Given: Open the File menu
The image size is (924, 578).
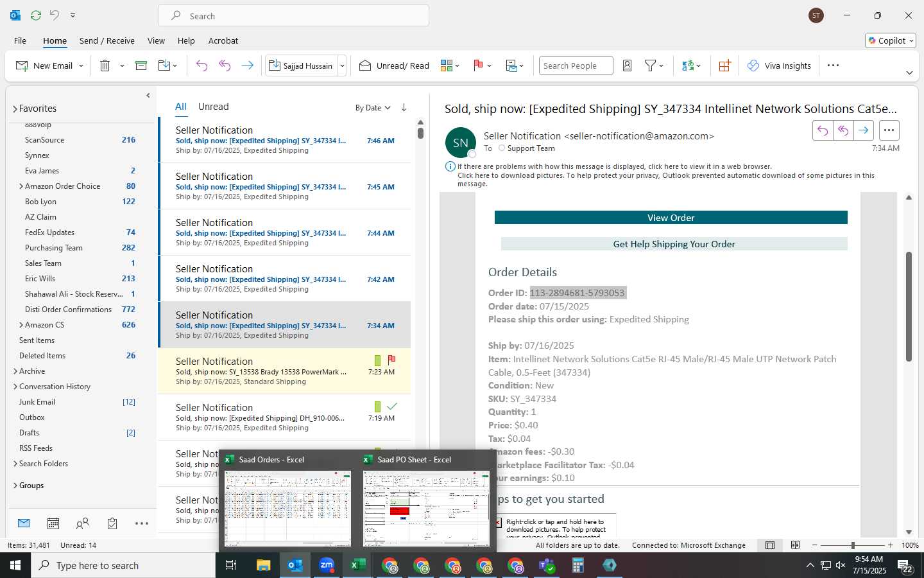Looking at the screenshot, I should coord(20,40).
